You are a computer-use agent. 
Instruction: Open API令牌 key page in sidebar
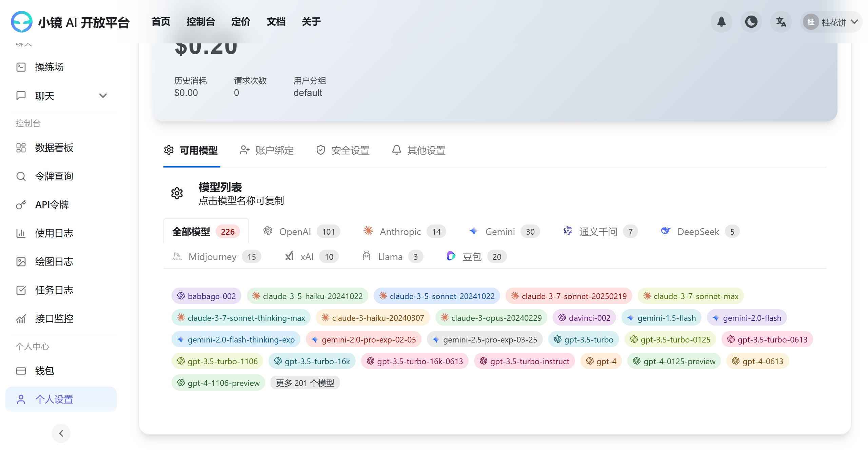61,205
